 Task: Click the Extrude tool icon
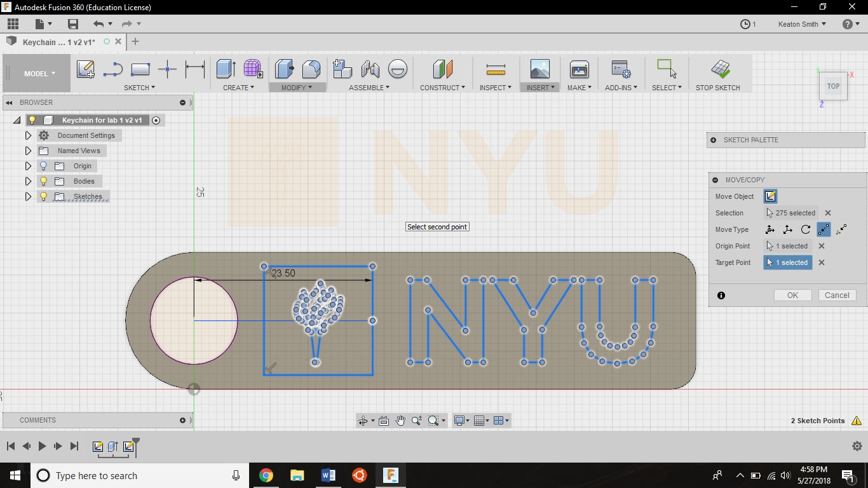[226, 69]
